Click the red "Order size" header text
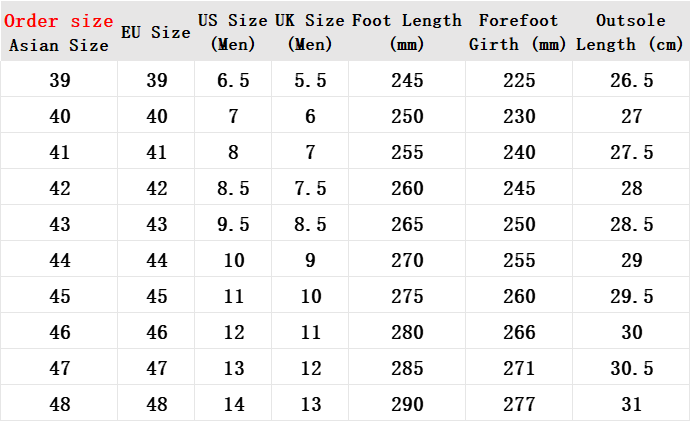 point(59,21)
